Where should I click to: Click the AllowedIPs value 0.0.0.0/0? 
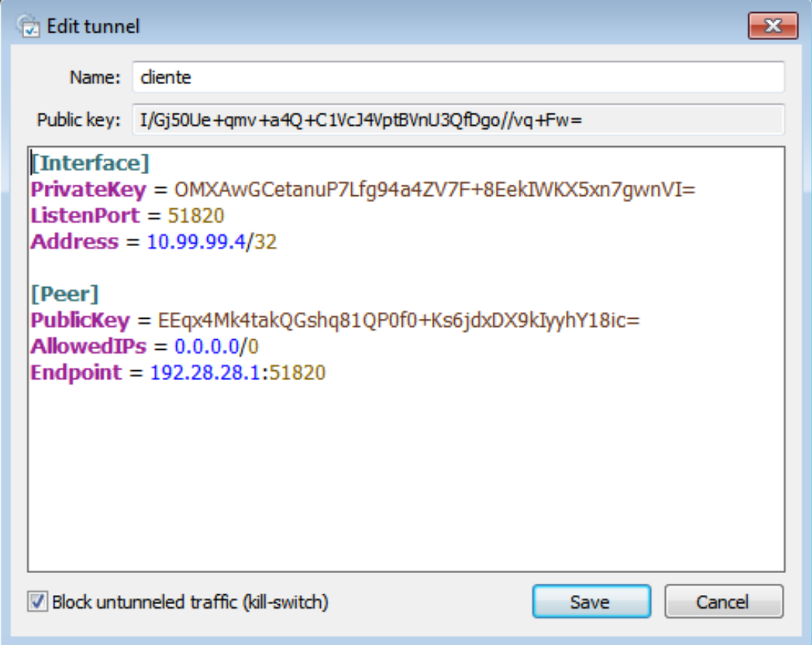coord(216,347)
